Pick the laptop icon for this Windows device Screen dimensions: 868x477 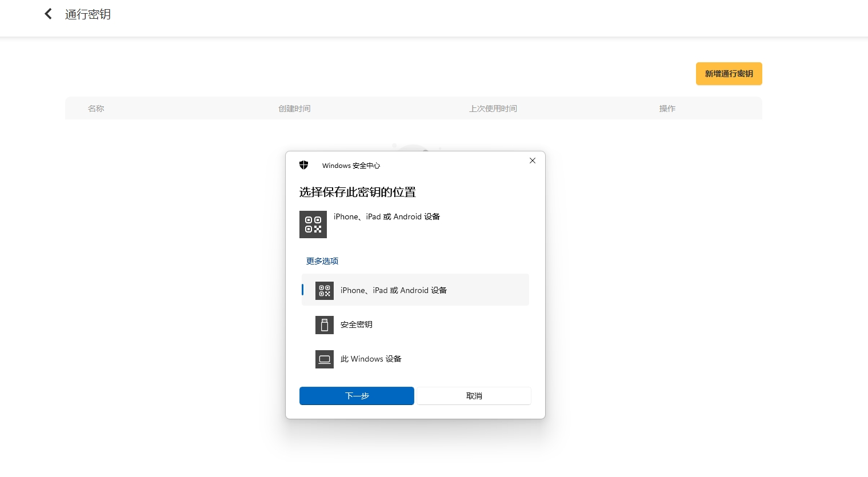[325, 359]
